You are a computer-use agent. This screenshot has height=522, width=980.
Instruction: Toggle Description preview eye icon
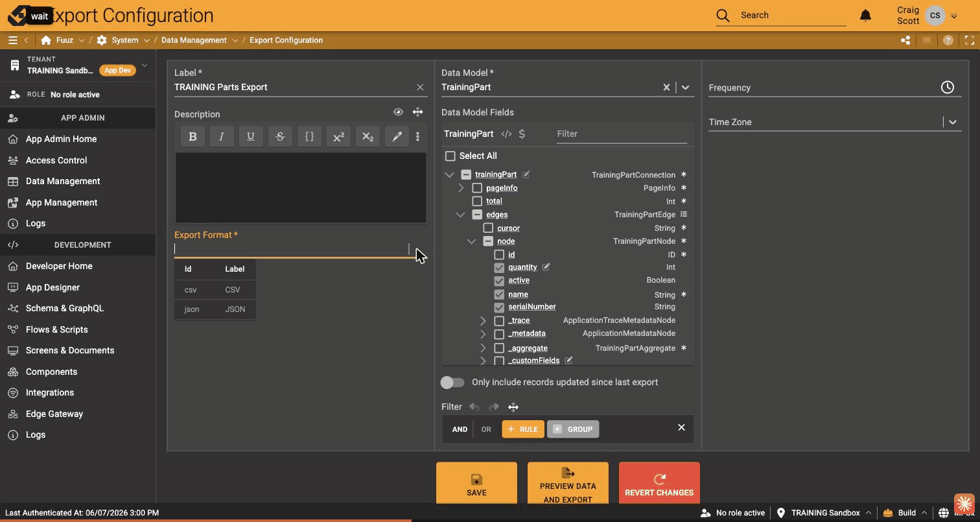coord(398,112)
